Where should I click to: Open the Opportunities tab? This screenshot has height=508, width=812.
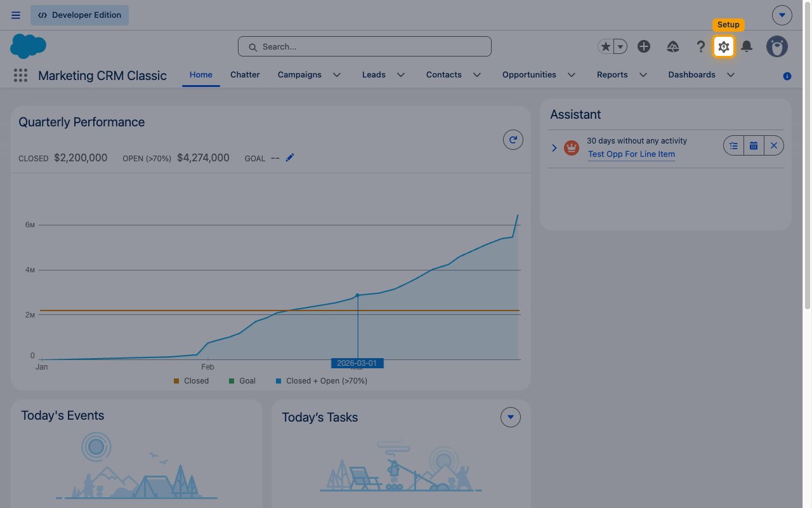tap(529, 75)
